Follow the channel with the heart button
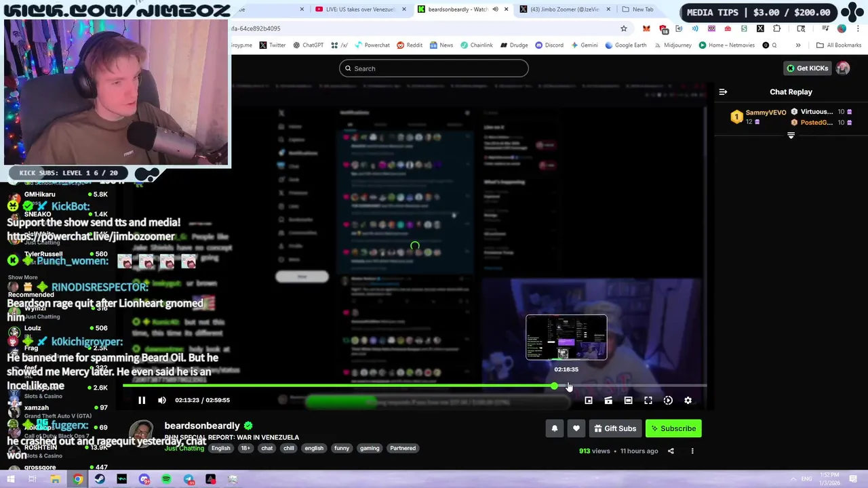The height and width of the screenshot is (488, 868). pyautogui.click(x=576, y=428)
